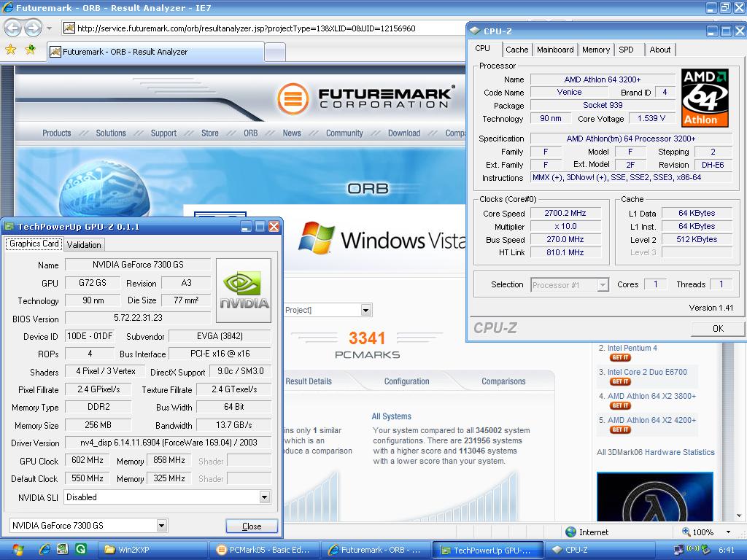Click the Futuremark orange logo icon
The width and height of the screenshot is (747, 560).
[293, 98]
